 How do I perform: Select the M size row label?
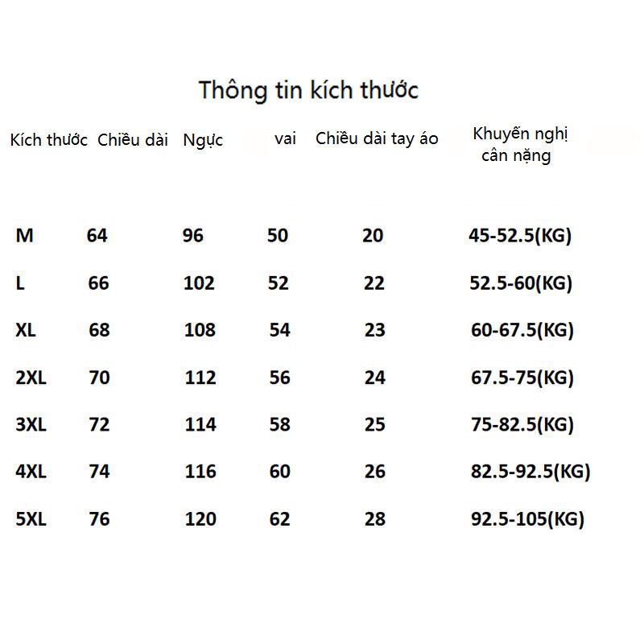point(25,236)
